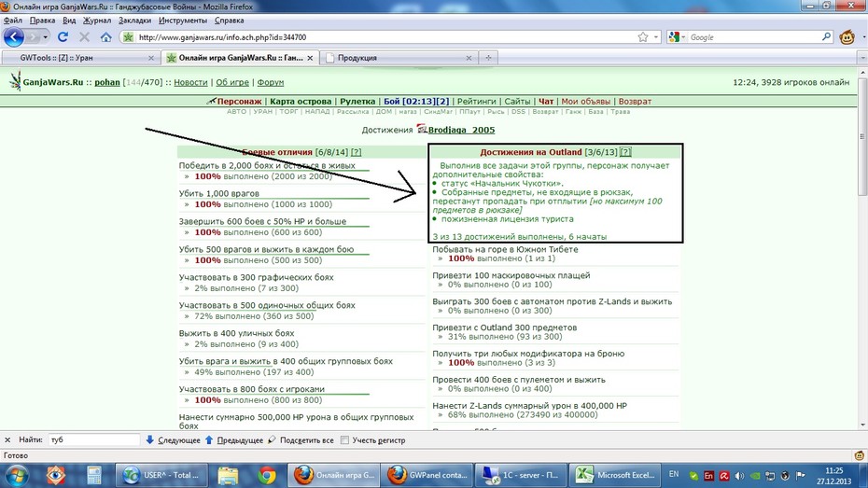Image resolution: width=868 pixels, height=488 pixels.
Task: Toggle Учесть регистр checkbox
Action: (x=344, y=440)
